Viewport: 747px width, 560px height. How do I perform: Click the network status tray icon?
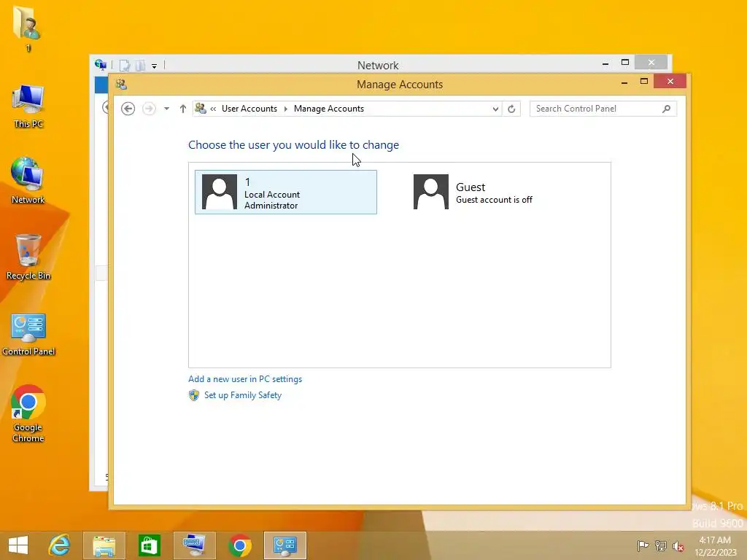[661, 545]
